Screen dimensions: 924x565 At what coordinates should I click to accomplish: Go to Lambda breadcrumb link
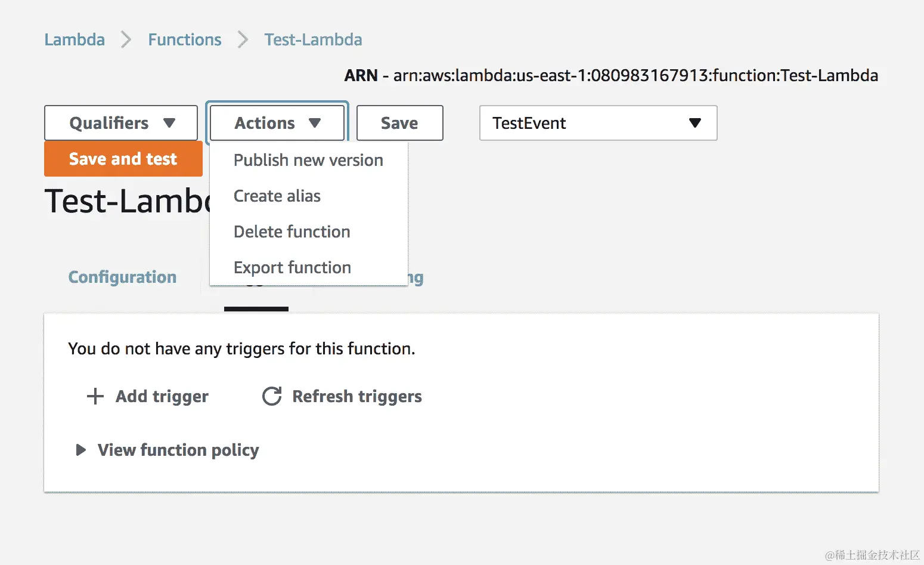coord(75,40)
